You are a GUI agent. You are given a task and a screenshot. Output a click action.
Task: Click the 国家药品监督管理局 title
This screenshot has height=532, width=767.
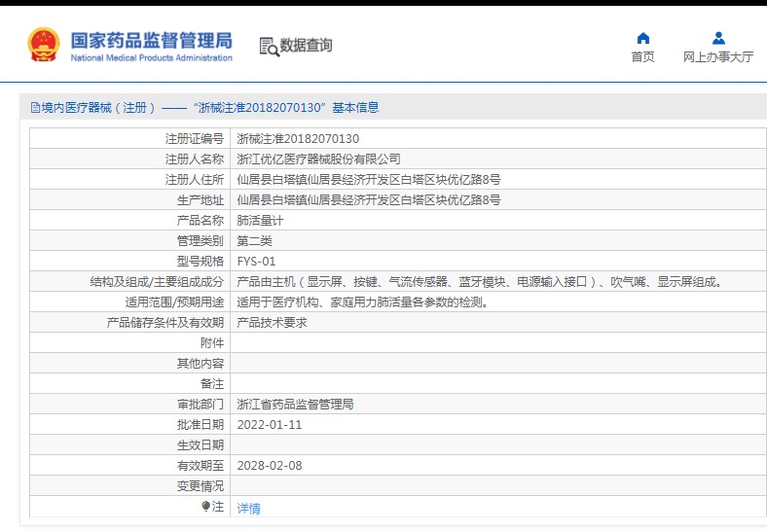click(x=152, y=41)
